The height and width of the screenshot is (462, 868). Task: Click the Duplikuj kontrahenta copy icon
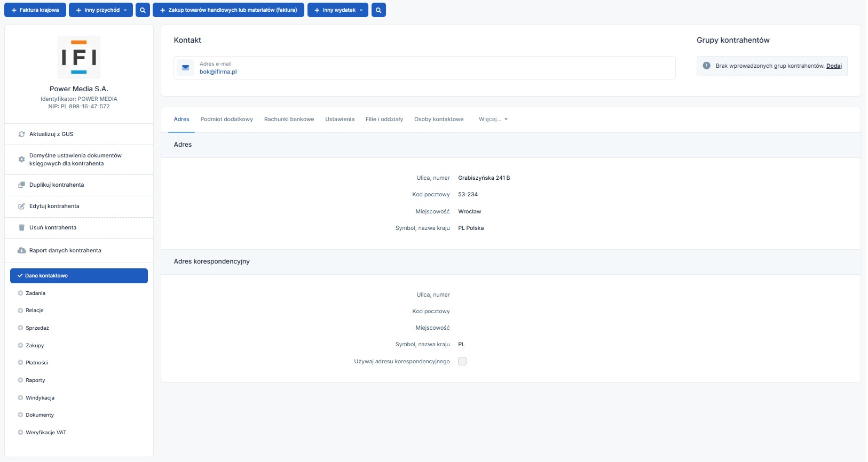click(x=22, y=185)
